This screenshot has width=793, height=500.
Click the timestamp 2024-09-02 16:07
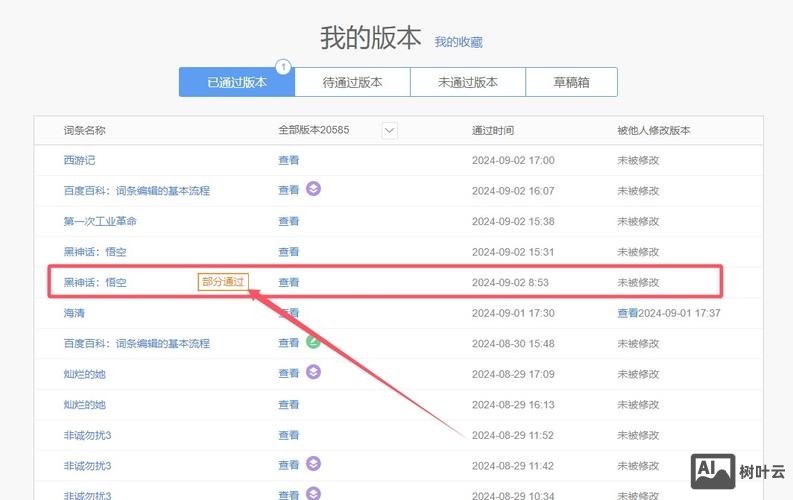coord(513,191)
